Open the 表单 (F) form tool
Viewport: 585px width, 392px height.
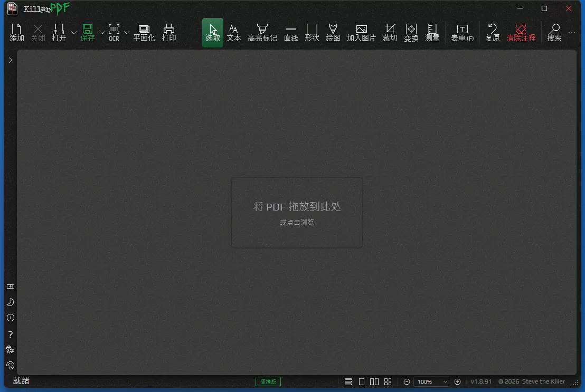(x=463, y=33)
